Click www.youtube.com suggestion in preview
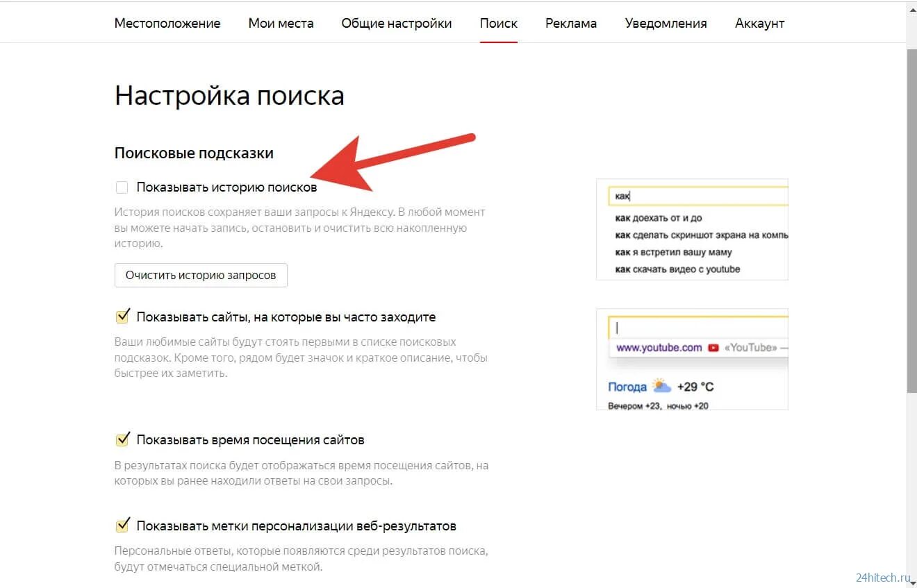 coord(659,348)
